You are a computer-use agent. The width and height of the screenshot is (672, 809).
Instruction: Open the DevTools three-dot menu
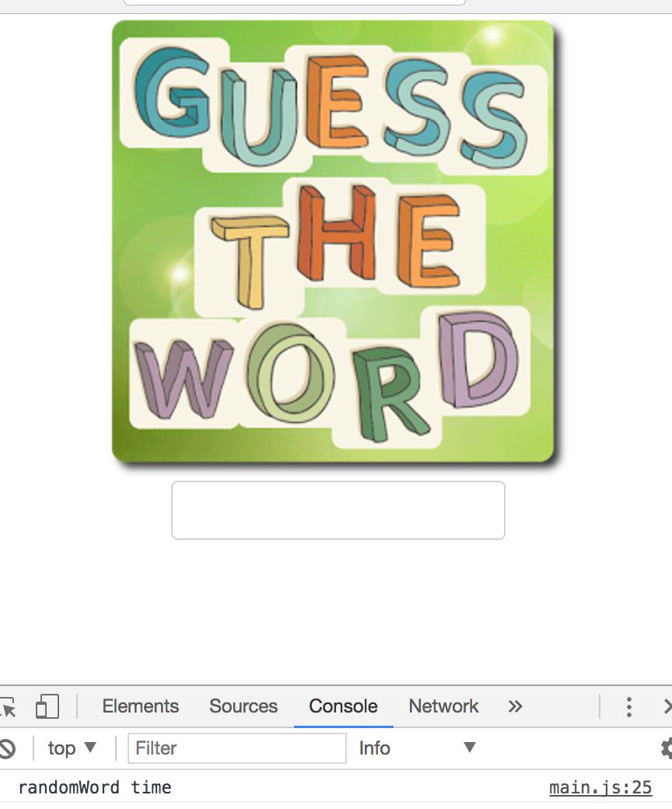628,707
